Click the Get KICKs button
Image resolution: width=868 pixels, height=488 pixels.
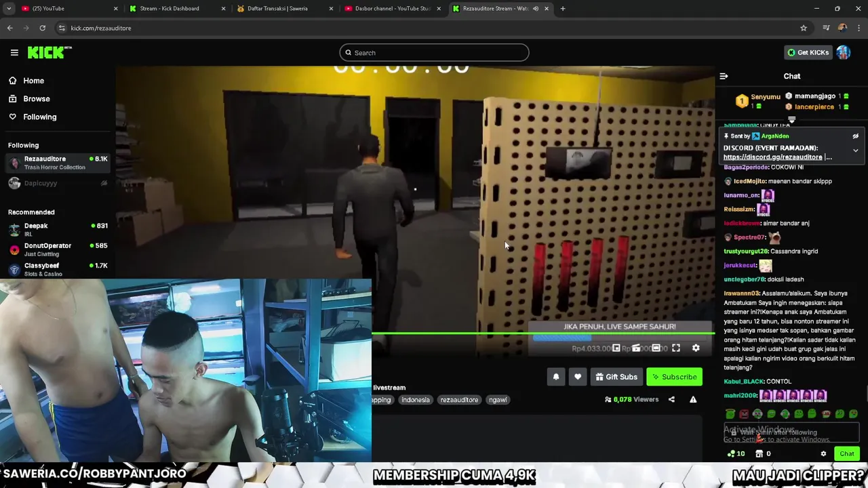click(x=808, y=52)
